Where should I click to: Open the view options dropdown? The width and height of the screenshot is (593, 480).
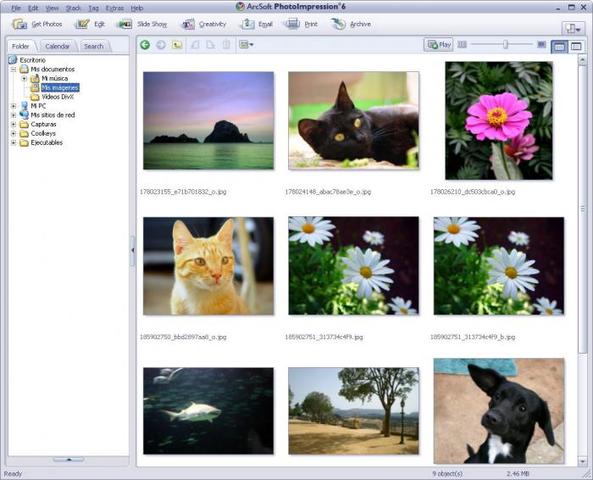[246, 45]
